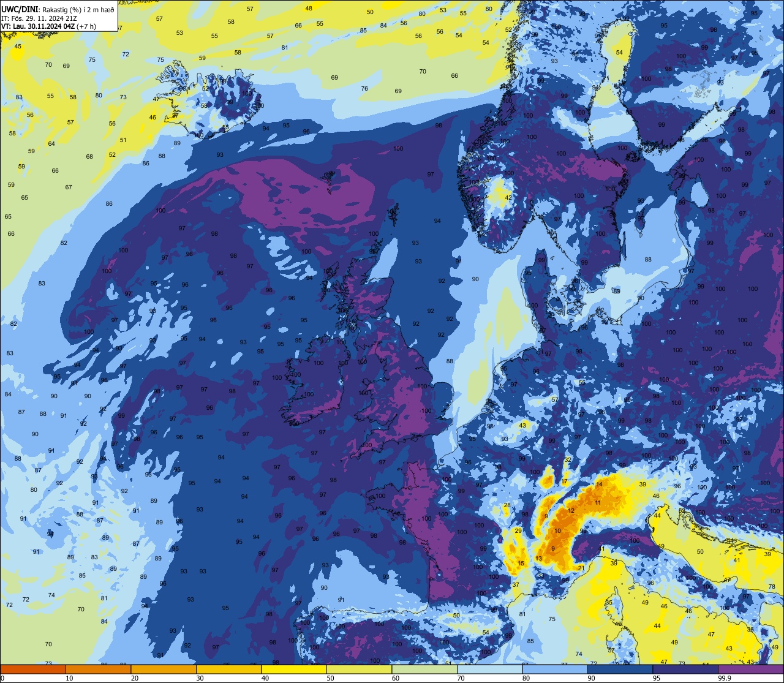This screenshot has width=784, height=683.
Task: Click the '35' humidity value over Corsica
Action: click(609, 602)
